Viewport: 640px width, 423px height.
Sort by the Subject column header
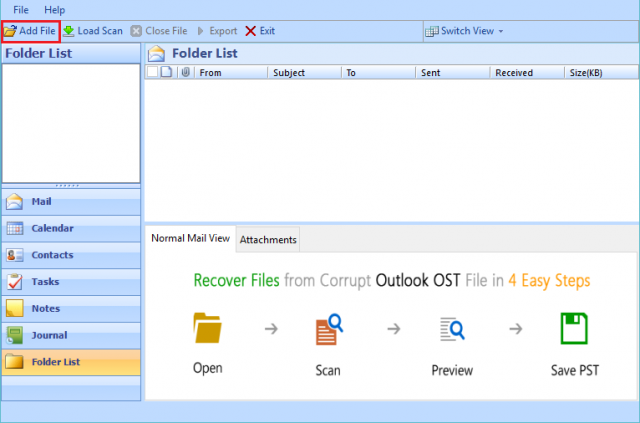tap(304, 73)
